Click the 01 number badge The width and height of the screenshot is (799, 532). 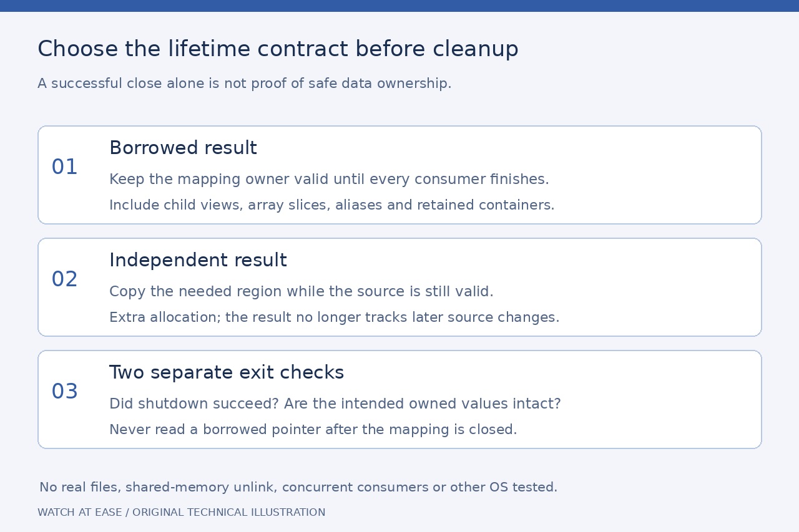[64, 167]
